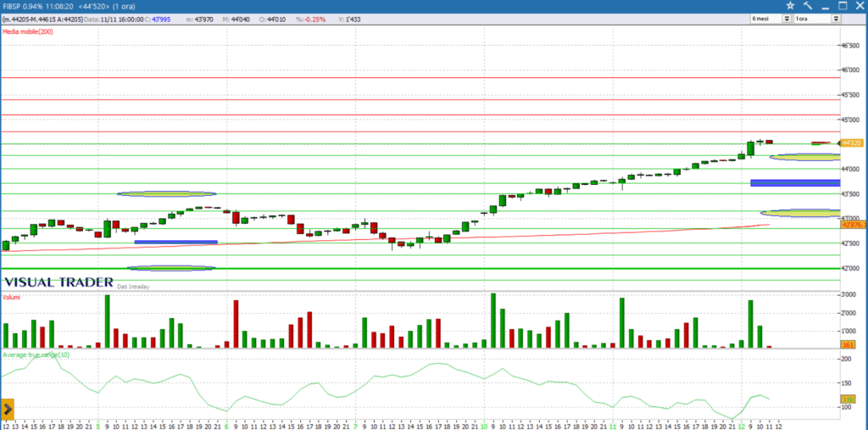Open the '6 mesi' period dropdown

pyautogui.click(x=786, y=19)
